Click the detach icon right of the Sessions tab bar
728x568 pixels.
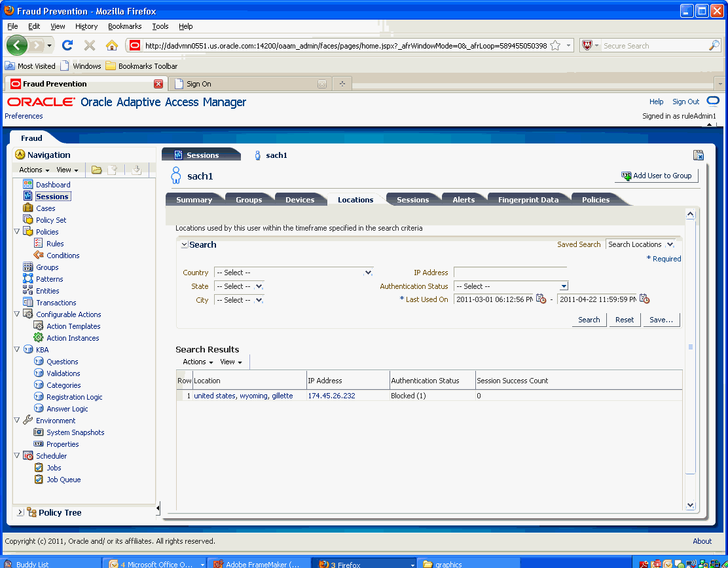point(698,155)
